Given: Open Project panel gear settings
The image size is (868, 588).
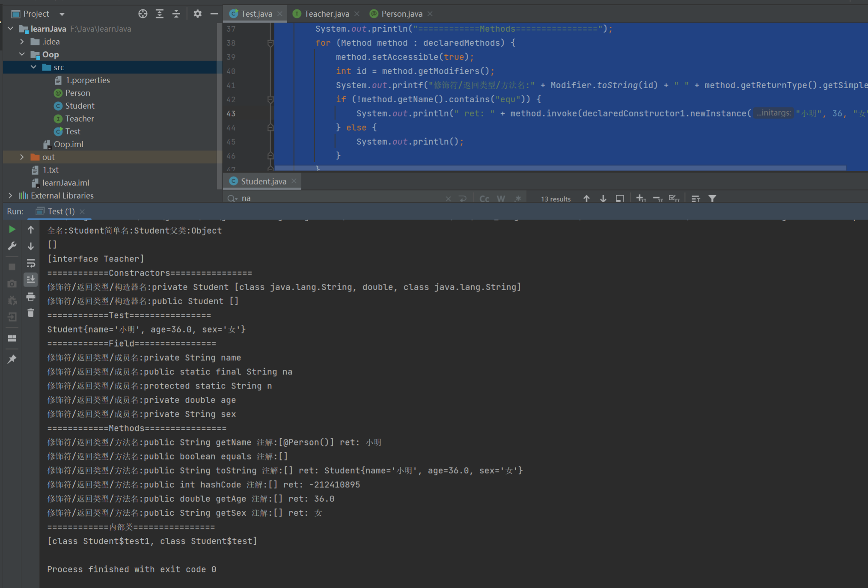Looking at the screenshot, I should point(197,14).
